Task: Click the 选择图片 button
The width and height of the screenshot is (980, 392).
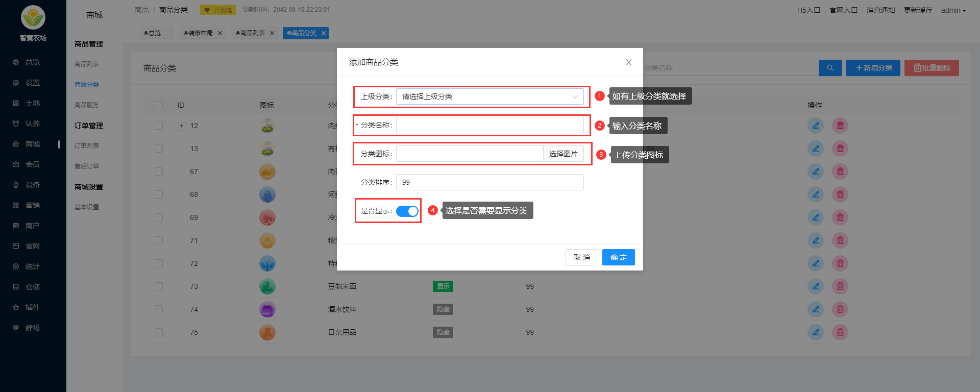Action: click(x=563, y=154)
